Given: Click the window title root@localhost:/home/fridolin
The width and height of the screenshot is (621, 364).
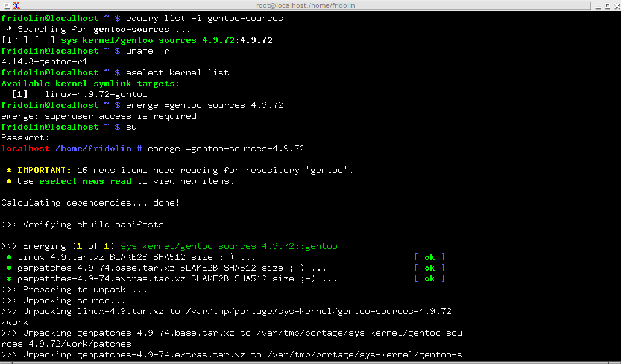Looking at the screenshot, I should (306, 5).
